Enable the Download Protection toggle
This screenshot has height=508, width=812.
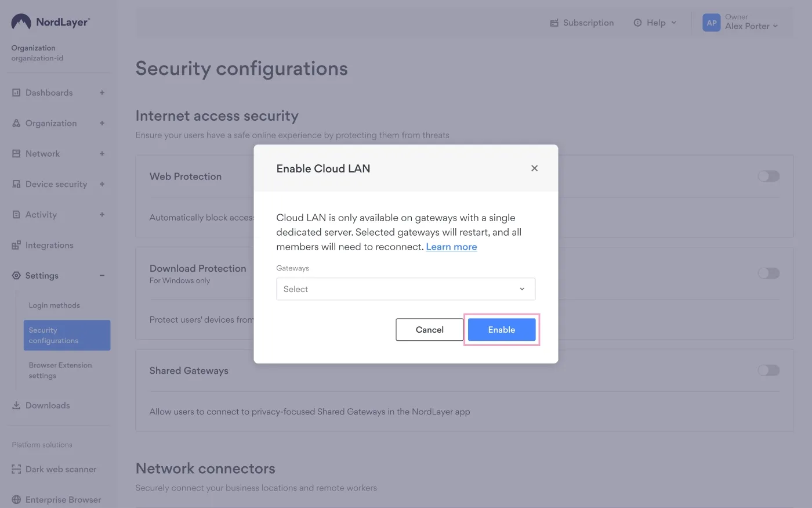[x=768, y=273]
